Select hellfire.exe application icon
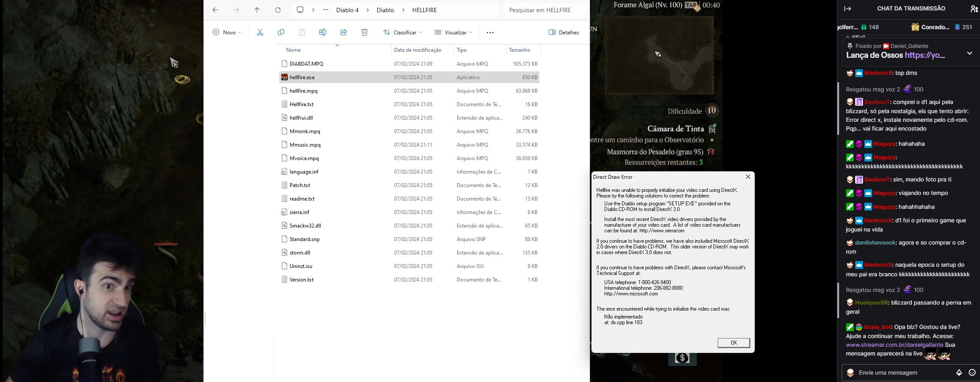 [x=284, y=77]
